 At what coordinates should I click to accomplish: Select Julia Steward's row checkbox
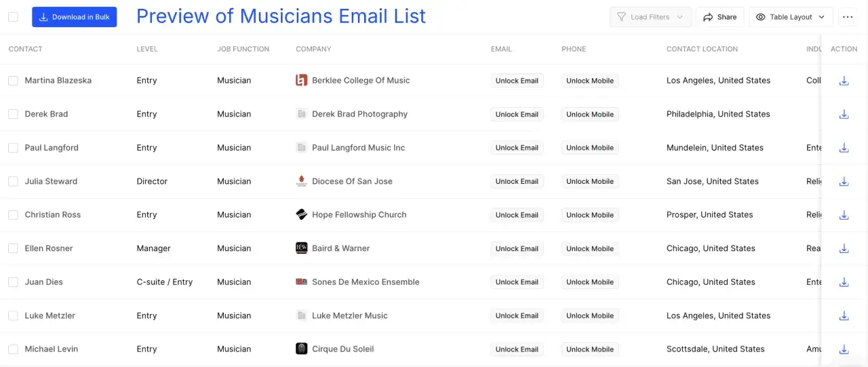coord(13,181)
